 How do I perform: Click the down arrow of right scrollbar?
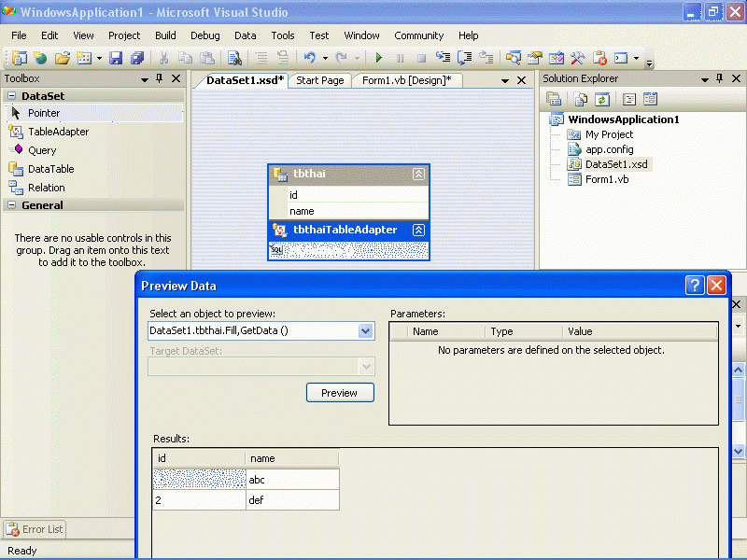[x=738, y=451]
